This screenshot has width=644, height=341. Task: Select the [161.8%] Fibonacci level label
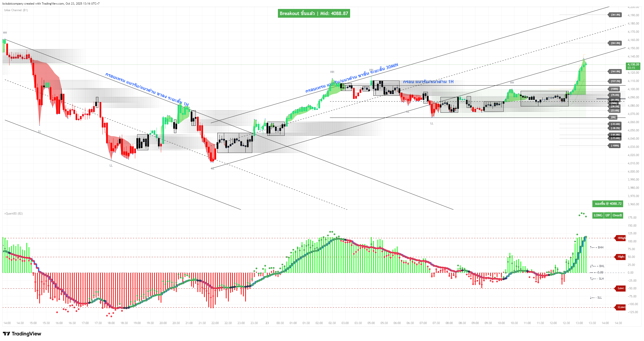tap(615, 71)
